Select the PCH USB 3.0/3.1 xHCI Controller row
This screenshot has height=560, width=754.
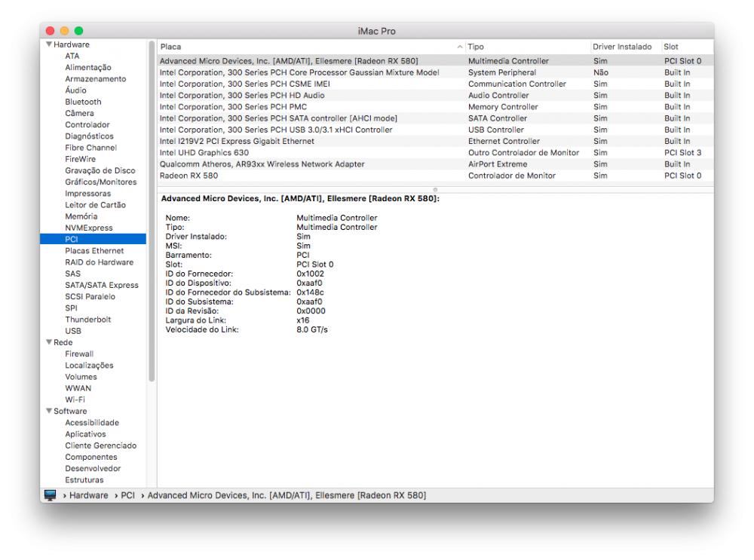point(435,130)
